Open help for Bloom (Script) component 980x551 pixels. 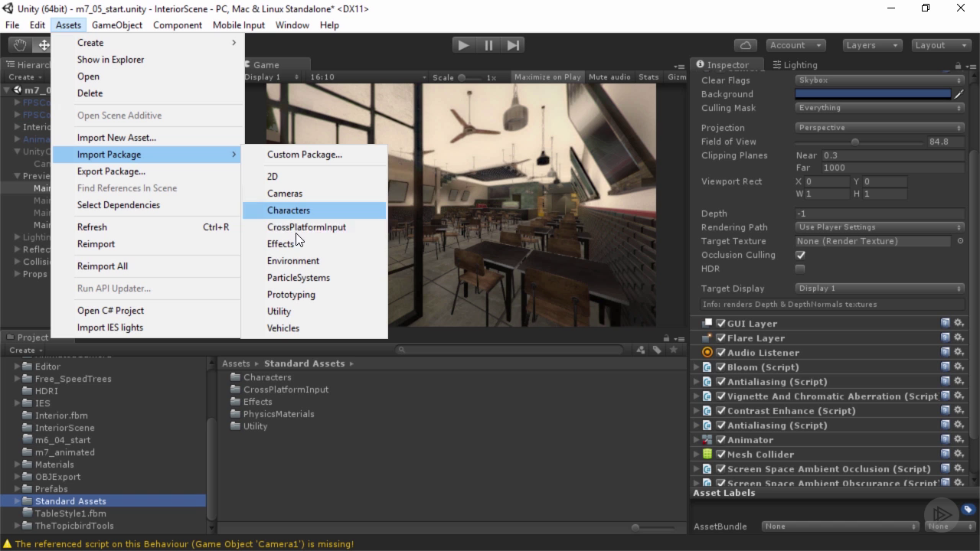(946, 367)
